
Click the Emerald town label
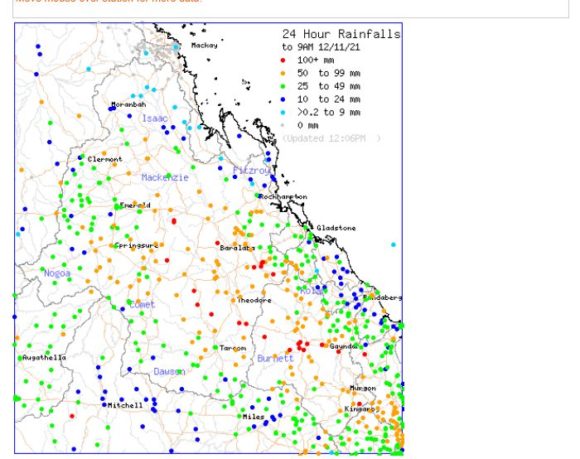point(135,205)
